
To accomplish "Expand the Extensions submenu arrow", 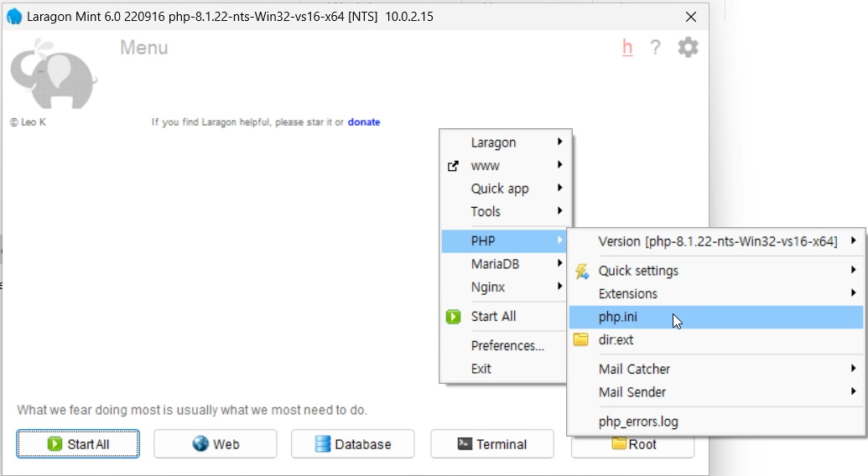I will click(x=853, y=293).
